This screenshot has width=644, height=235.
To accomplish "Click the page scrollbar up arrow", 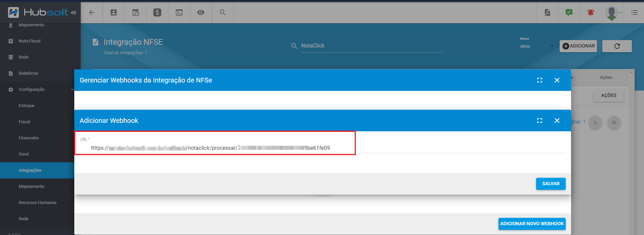I will (632, 72).
